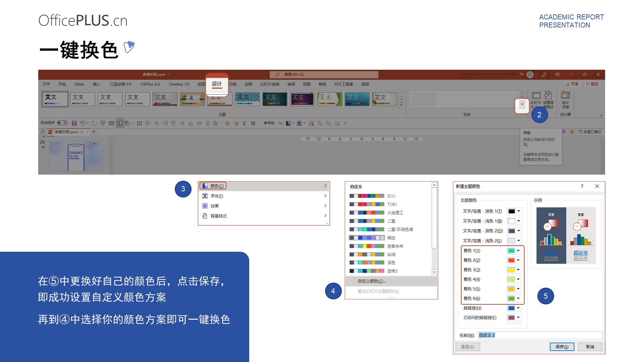Choose the 背景样式 menu entry
The height and width of the screenshot is (362, 644).
coord(264,216)
